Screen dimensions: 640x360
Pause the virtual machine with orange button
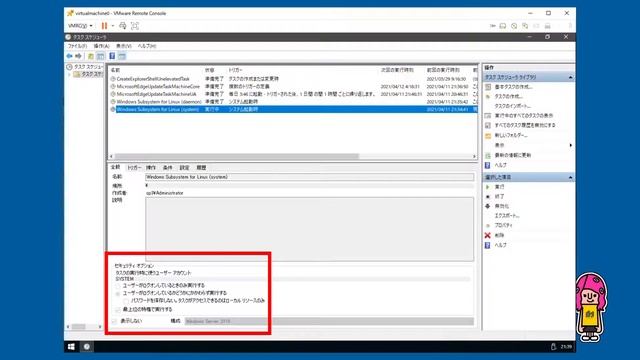(104, 26)
